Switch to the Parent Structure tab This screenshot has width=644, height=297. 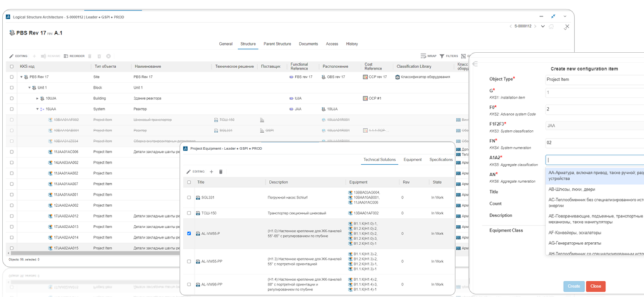pos(277,44)
